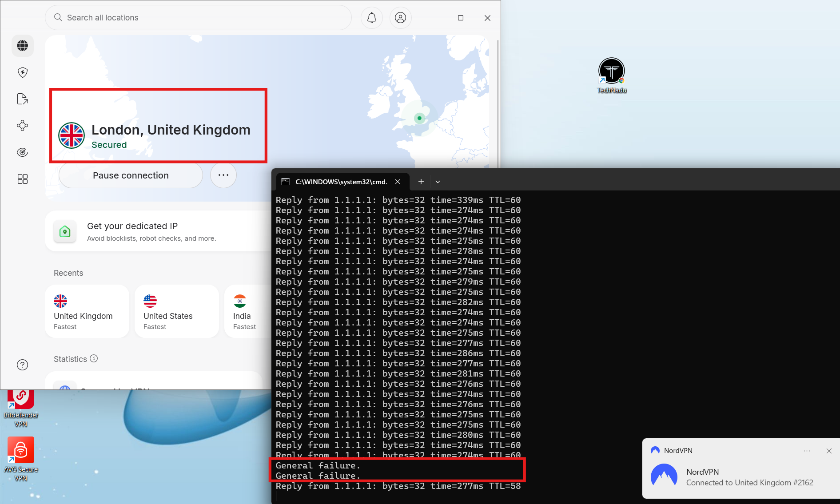Close the cmd.exe terminal tab

(398, 182)
